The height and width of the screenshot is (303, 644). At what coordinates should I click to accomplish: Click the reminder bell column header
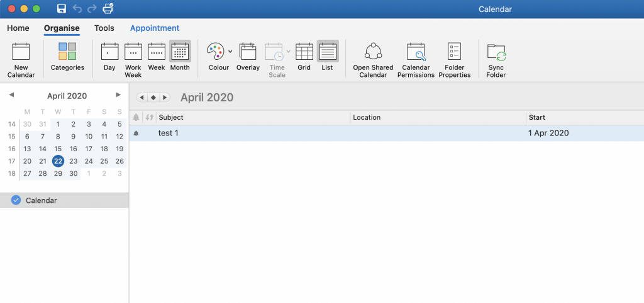(x=136, y=118)
